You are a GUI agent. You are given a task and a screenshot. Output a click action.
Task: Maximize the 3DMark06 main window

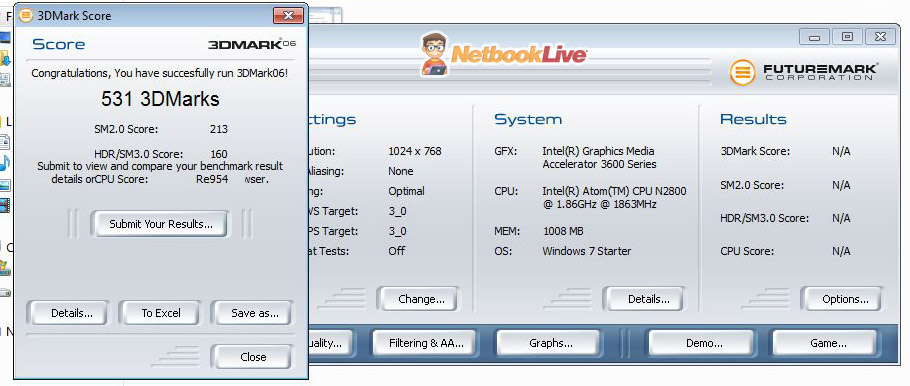pyautogui.click(x=847, y=37)
